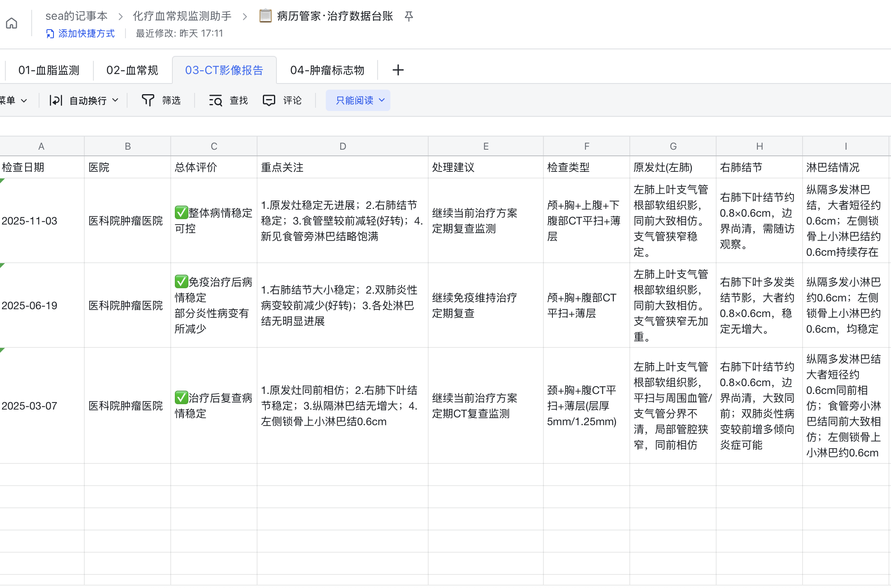Select the 处理建议 header cell

point(486,167)
